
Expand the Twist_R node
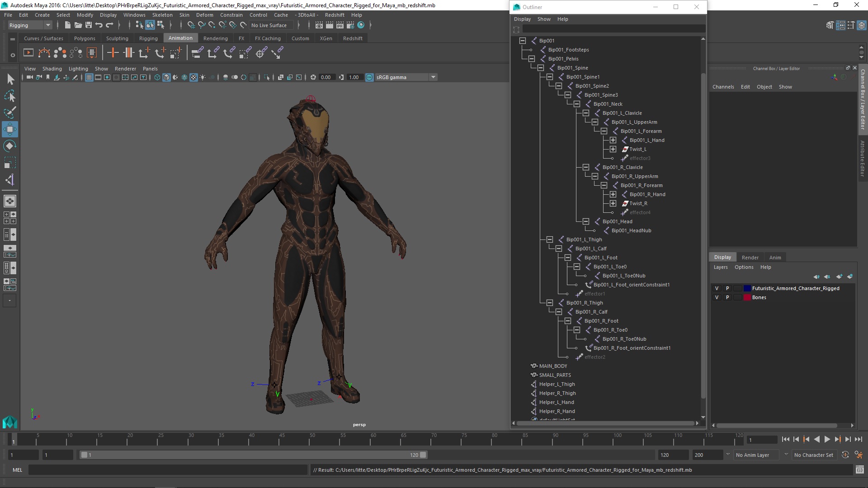(x=613, y=203)
